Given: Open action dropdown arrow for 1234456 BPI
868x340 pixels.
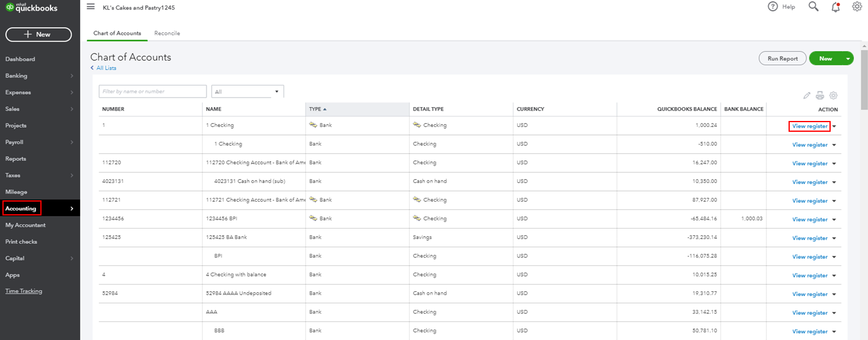Looking at the screenshot, I should pos(834,220).
